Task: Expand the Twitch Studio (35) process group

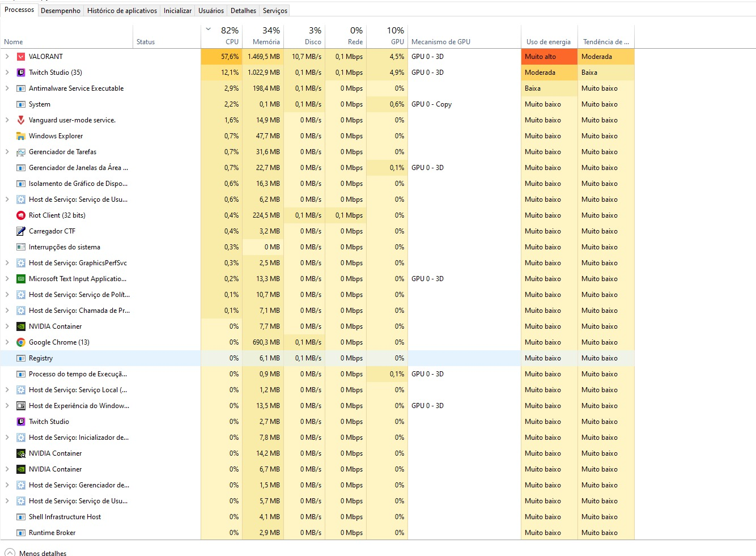Action: point(7,73)
